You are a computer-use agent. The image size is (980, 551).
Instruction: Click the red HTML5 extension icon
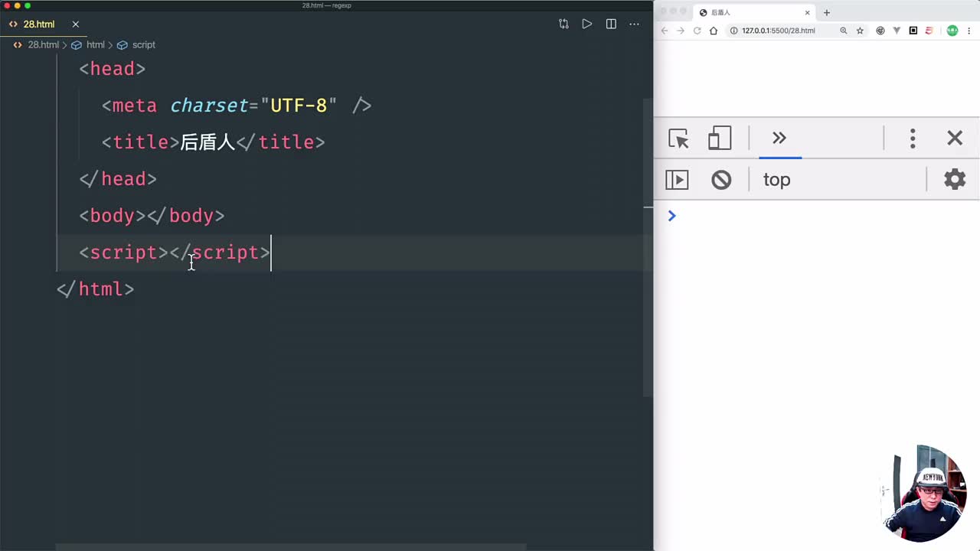(x=929, y=31)
